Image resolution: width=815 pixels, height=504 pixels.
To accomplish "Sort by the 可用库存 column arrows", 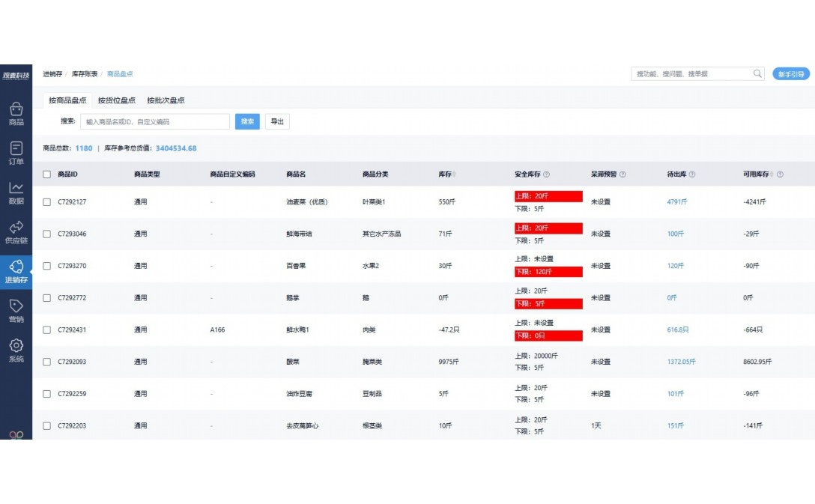I will coord(772,174).
